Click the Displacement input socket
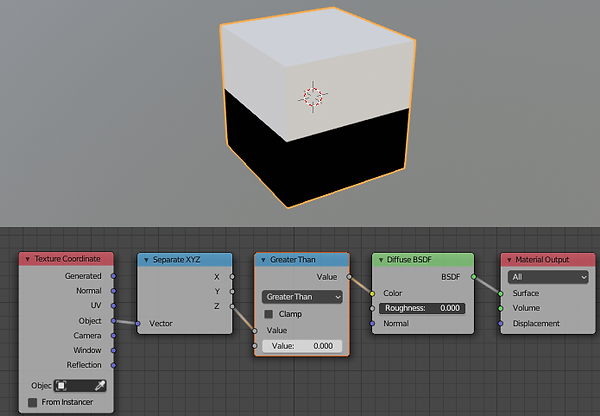600x416 pixels. click(x=501, y=324)
